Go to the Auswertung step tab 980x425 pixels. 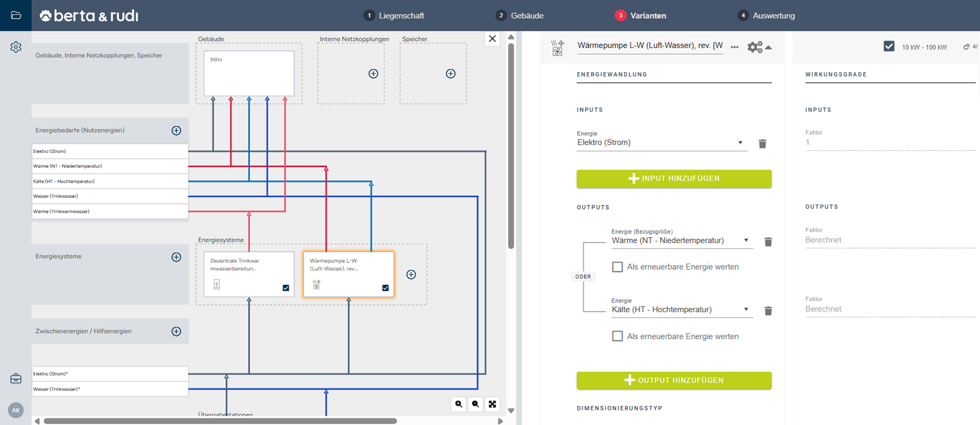[x=766, y=16]
